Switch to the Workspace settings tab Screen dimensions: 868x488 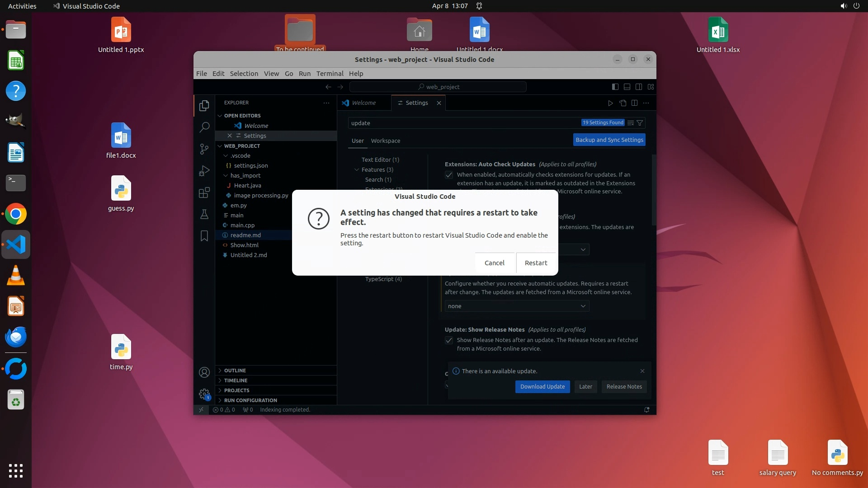tap(385, 141)
